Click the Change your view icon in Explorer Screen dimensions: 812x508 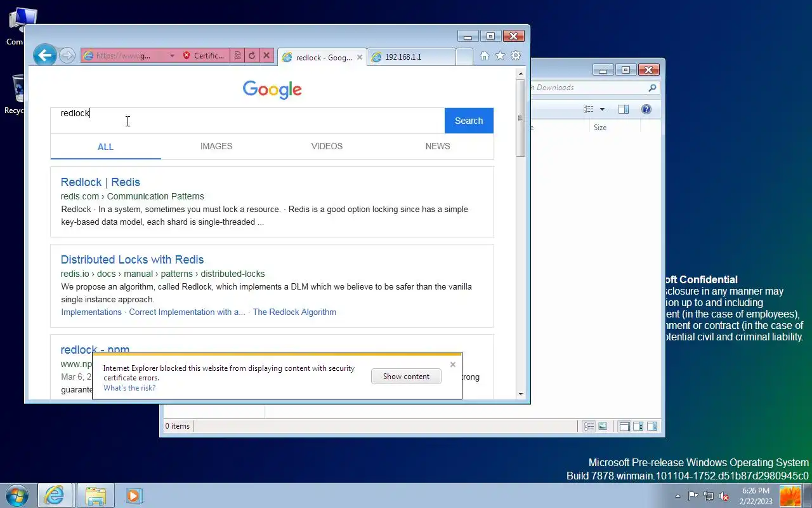click(x=589, y=109)
